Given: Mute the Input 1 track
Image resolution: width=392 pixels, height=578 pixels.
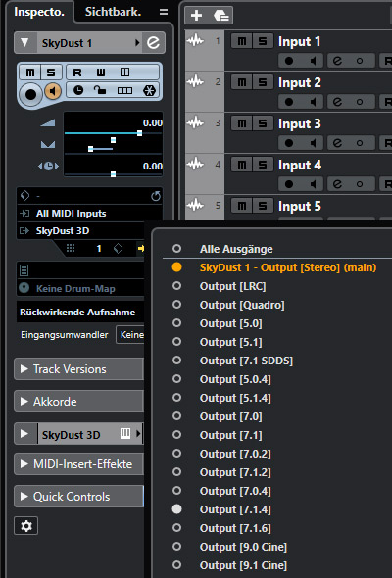Looking at the screenshot, I should pyautogui.click(x=242, y=41).
